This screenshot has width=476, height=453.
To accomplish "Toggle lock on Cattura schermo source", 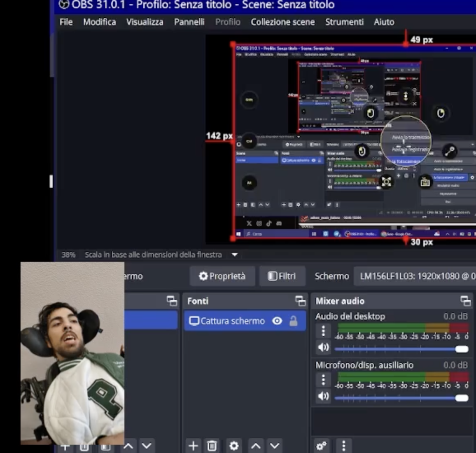I will pos(293,321).
